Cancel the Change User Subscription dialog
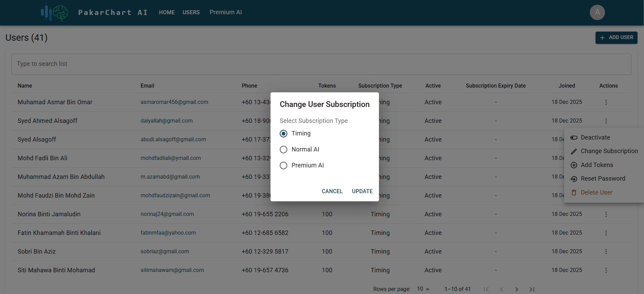 pyautogui.click(x=332, y=191)
